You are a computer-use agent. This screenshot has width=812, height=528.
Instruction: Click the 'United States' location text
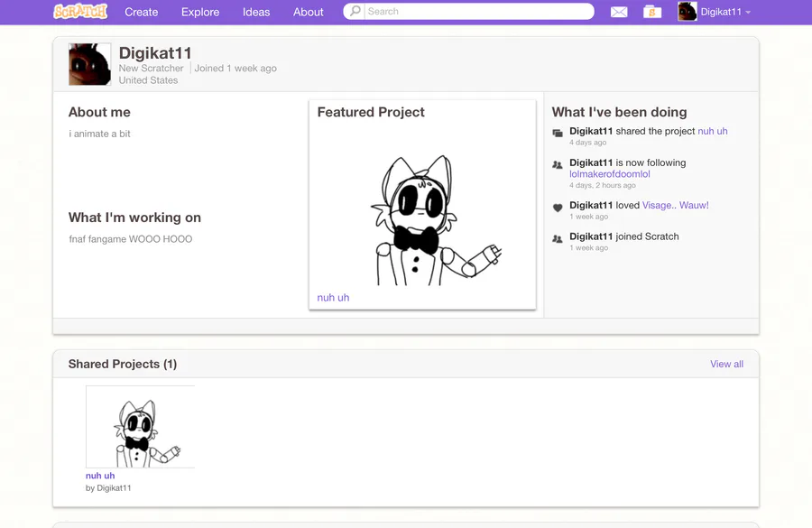pyautogui.click(x=148, y=80)
